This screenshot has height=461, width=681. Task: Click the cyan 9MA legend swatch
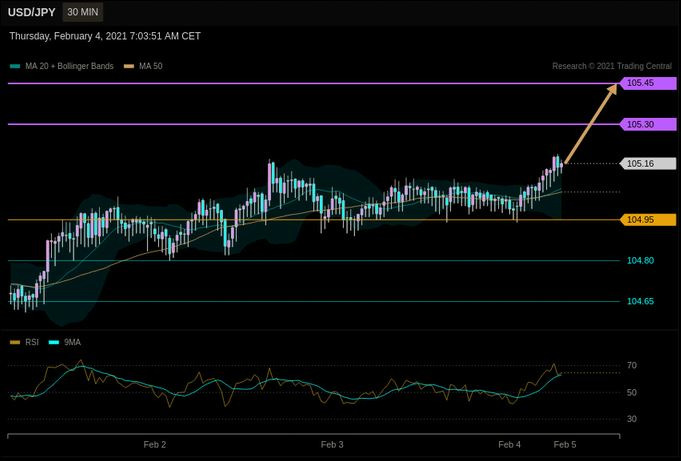(54, 343)
